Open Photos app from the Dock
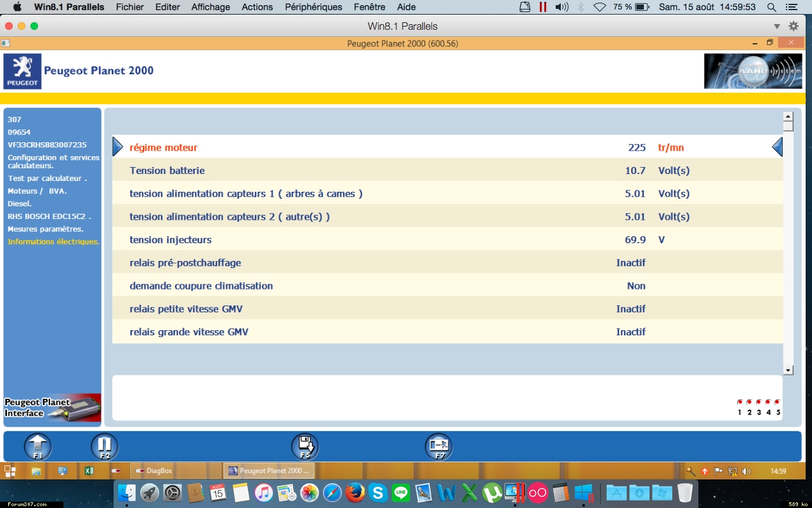The width and height of the screenshot is (812, 508). point(310,493)
